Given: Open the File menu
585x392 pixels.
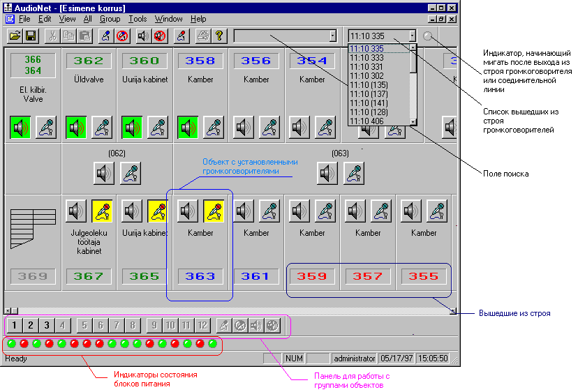Looking at the screenshot, I should (x=24, y=19).
